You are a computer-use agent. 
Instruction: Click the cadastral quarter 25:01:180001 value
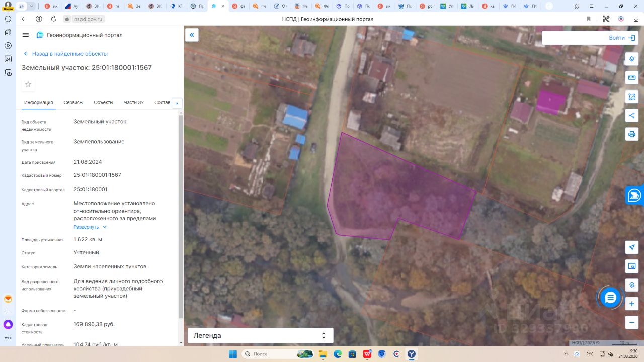91,189
